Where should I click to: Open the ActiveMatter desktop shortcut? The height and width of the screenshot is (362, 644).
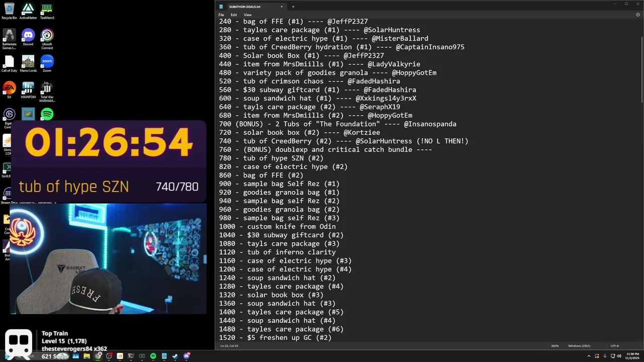click(28, 11)
